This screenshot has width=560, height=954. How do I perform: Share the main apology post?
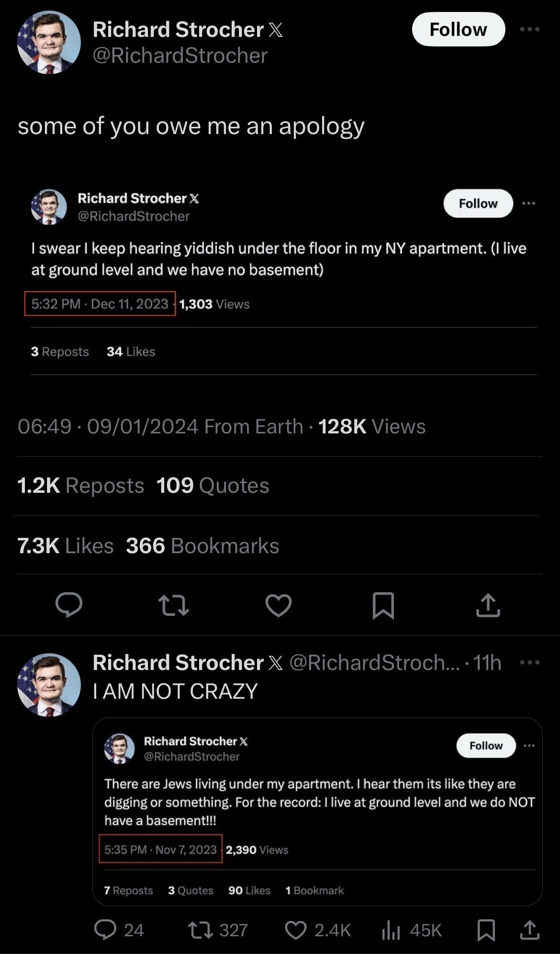488,604
